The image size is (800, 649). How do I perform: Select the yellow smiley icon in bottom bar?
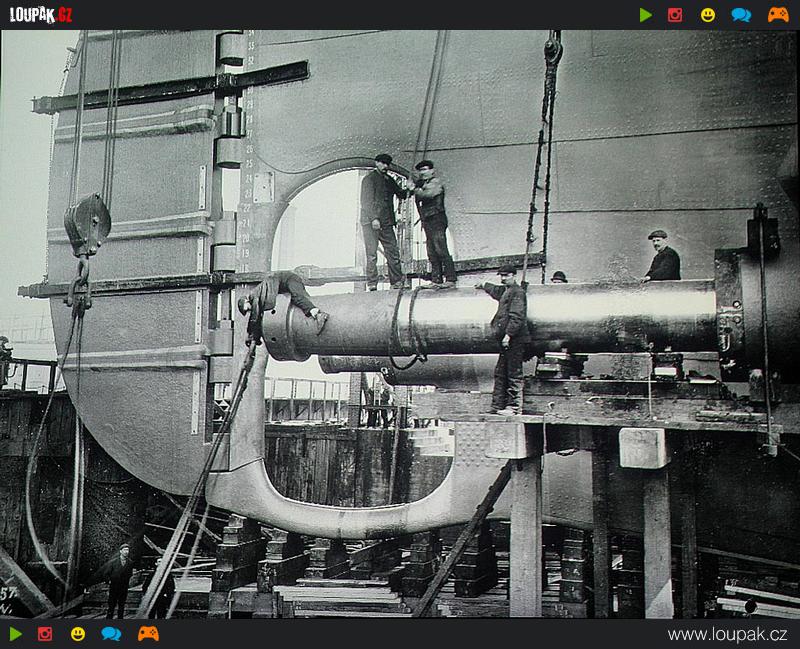point(78,634)
